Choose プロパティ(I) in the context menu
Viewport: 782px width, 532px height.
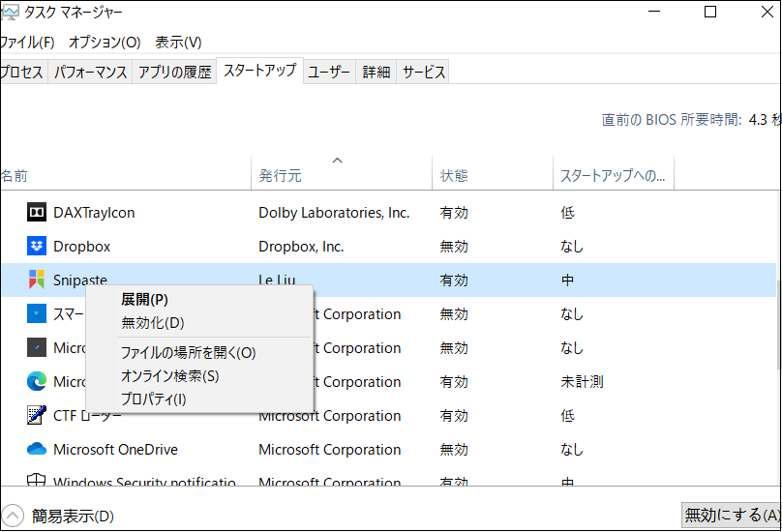click(x=153, y=399)
